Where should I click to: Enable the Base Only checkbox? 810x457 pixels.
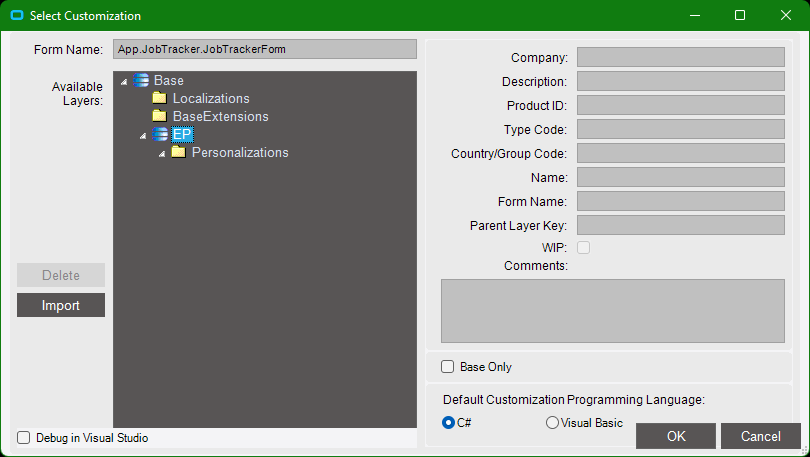[447, 367]
